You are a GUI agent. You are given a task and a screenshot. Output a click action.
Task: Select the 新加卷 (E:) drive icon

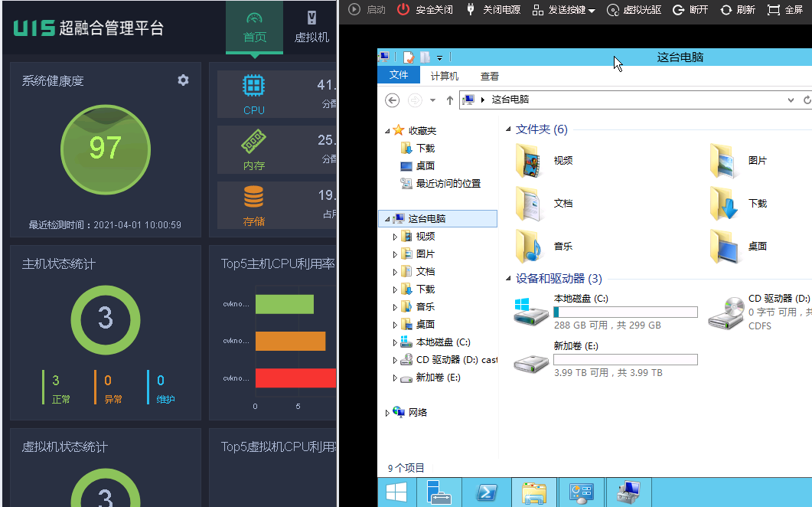pyautogui.click(x=531, y=364)
